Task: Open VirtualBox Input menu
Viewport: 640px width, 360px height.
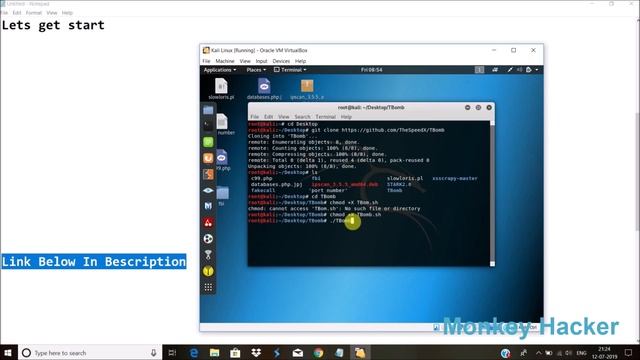Action: tap(261, 61)
